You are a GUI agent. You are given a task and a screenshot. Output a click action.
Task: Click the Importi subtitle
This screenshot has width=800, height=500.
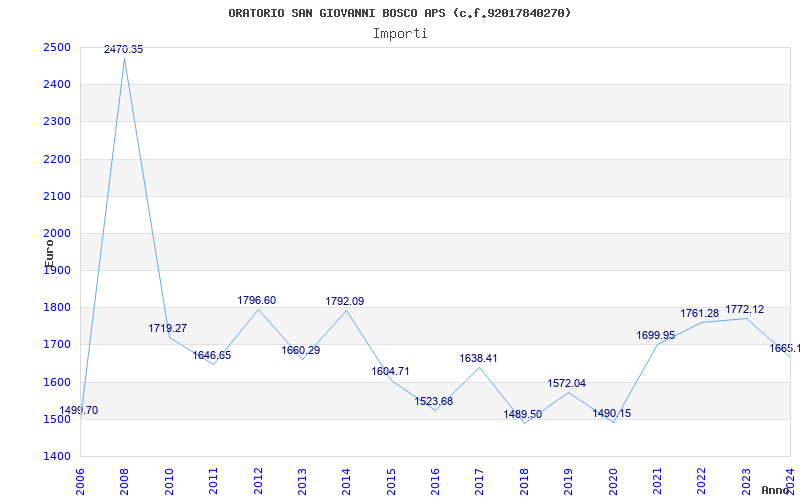(400, 34)
